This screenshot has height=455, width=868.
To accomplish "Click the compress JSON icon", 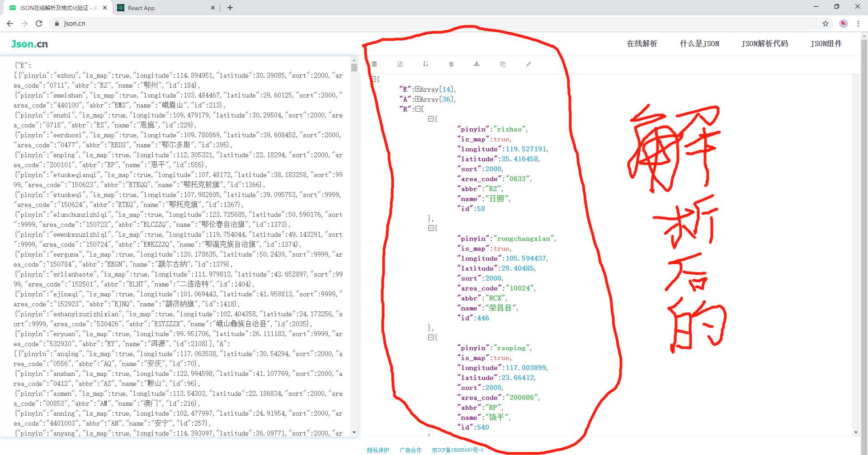I will click(x=528, y=64).
